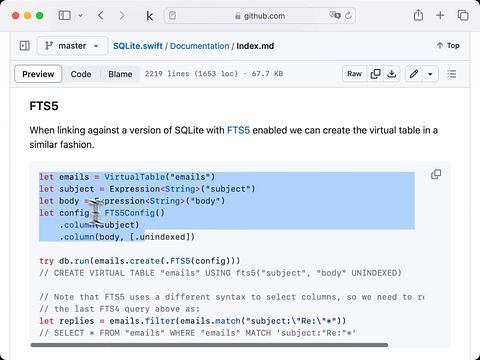Download the raw file

392,74
